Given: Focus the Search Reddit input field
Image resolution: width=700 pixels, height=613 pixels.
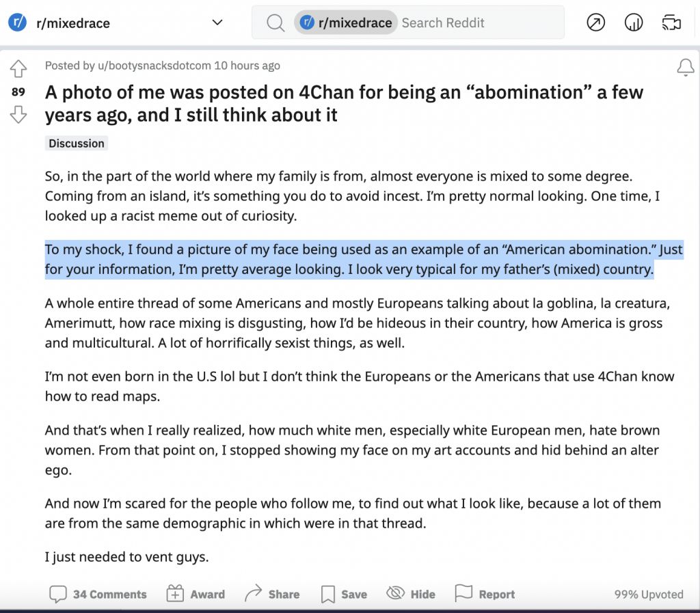Looking at the screenshot, I should coord(480,23).
